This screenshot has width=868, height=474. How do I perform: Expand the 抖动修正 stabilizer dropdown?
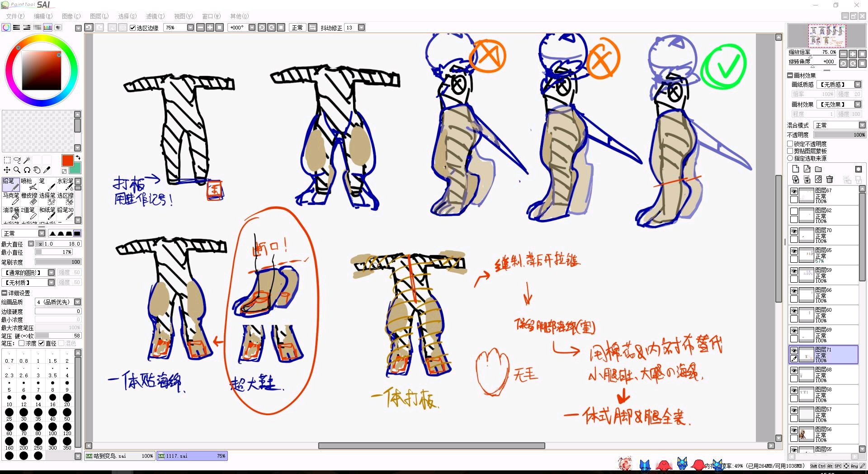click(x=361, y=28)
